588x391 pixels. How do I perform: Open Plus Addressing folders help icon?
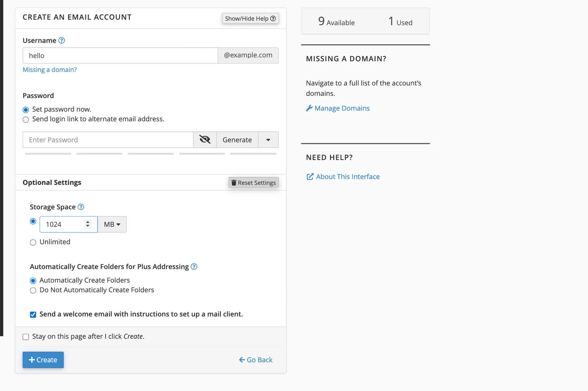194,267
